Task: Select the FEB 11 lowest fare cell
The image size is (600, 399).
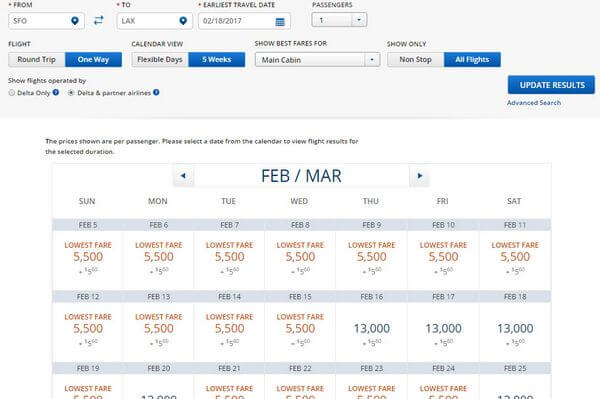Action: [515, 259]
